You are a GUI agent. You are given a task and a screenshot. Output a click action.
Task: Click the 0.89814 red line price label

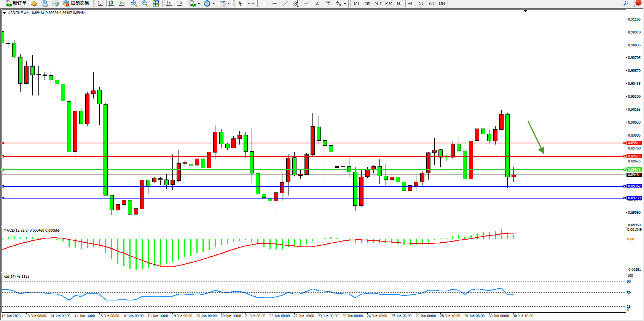[x=634, y=143]
